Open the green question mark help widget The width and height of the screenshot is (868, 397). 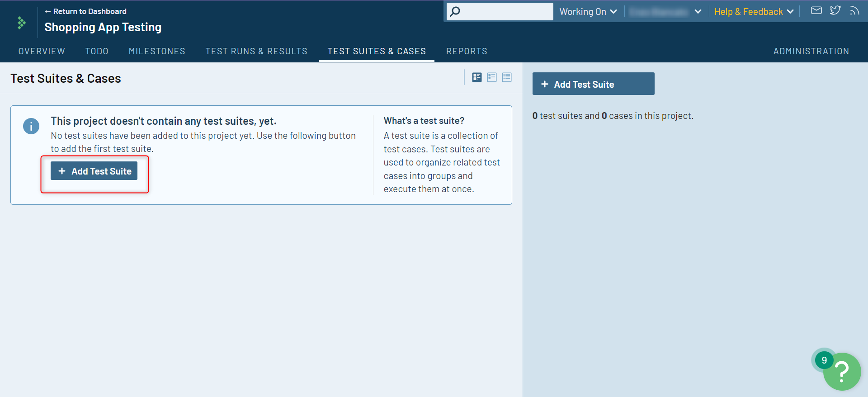click(841, 372)
